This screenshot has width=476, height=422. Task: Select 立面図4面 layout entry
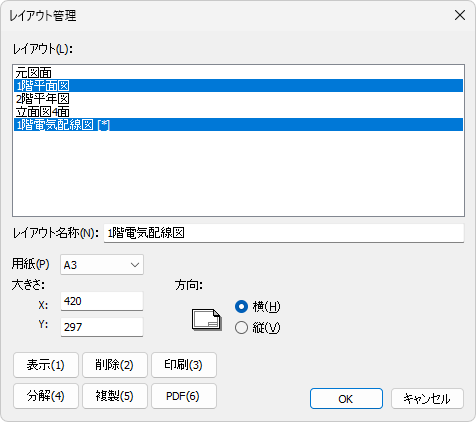coord(238,112)
